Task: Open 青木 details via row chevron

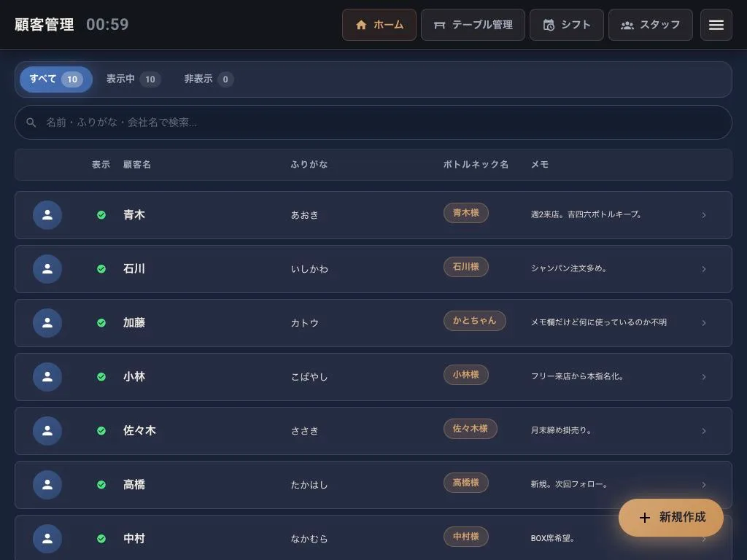Action: (704, 215)
